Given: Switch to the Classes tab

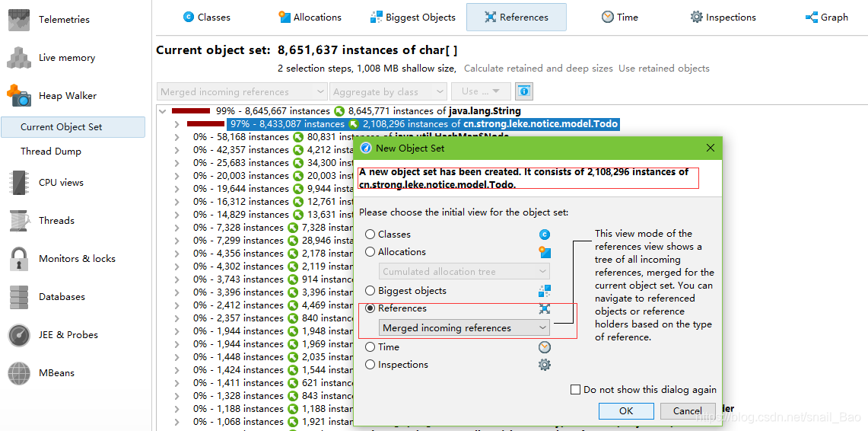Looking at the screenshot, I should pos(206,18).
